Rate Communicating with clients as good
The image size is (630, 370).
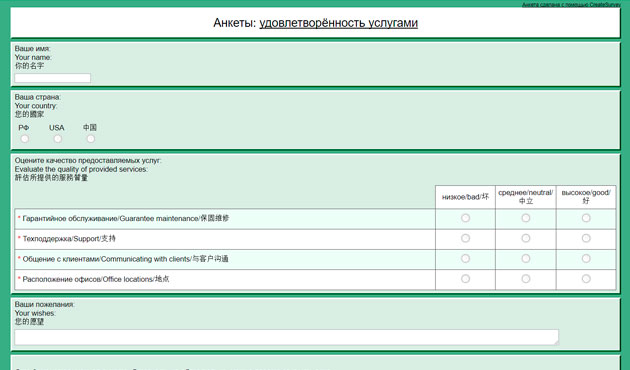tap(586, 258)
